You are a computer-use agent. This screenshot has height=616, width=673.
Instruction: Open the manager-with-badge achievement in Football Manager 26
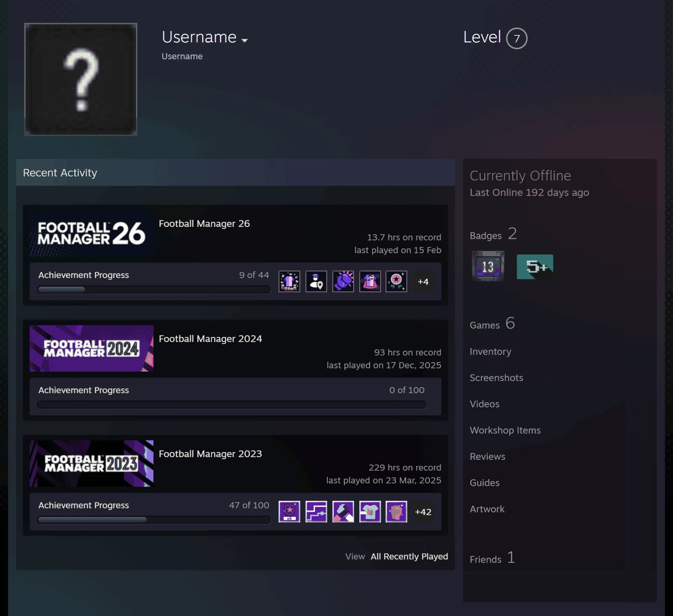(x=316, y=281)
